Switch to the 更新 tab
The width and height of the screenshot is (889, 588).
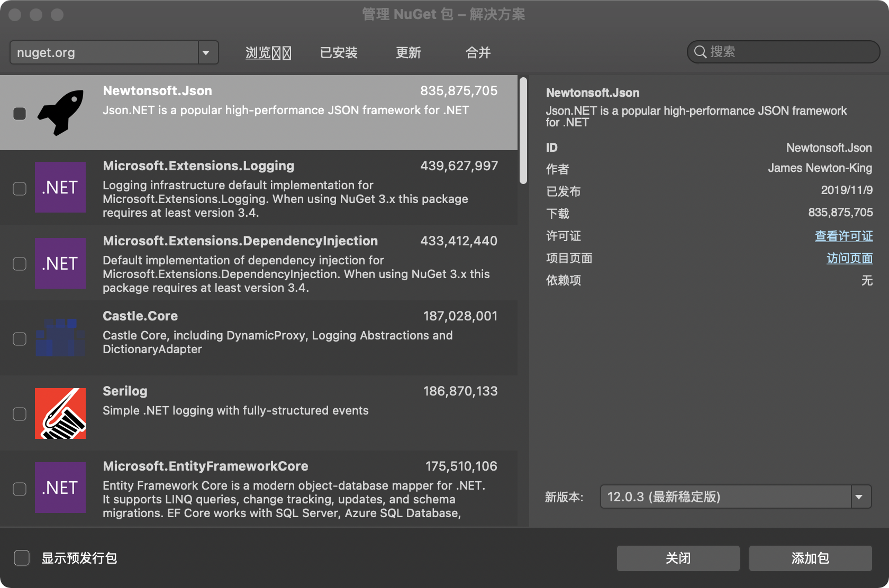pos(407,52)
